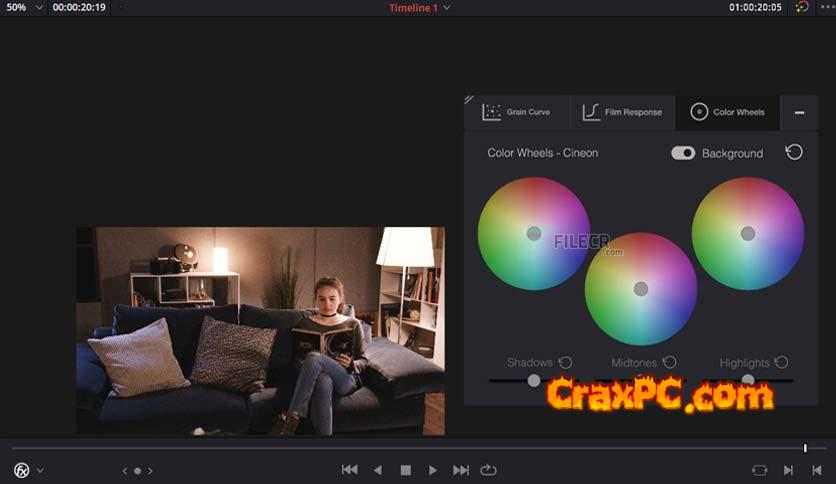The height and width of the screenshot is (484, 836).
Task: Reset all Color Wheels settings
Action: 793,152
